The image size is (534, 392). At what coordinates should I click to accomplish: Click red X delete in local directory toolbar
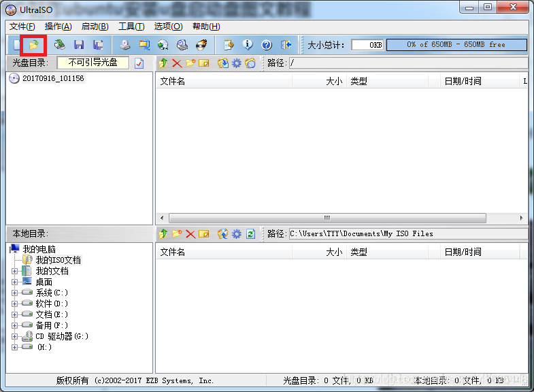190,234
